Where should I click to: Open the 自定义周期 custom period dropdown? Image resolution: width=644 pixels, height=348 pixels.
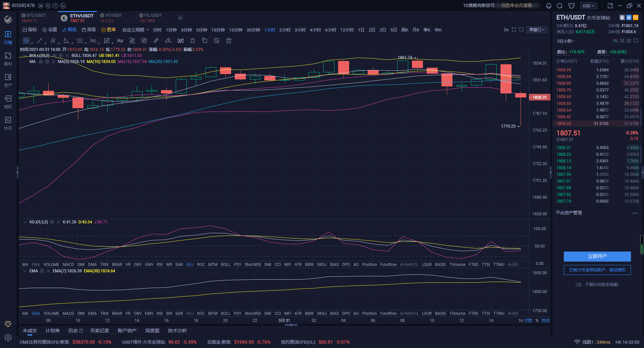(135, 30)
